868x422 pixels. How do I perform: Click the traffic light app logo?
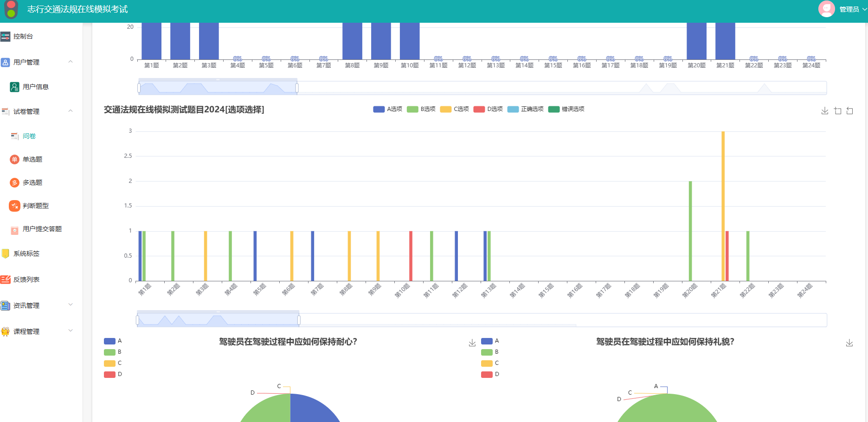(11, 9)
